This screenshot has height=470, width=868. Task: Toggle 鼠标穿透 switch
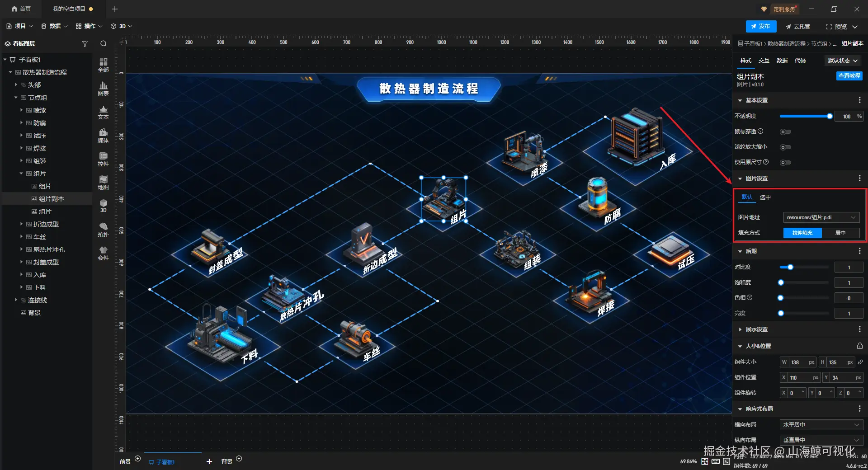(785, 132)
